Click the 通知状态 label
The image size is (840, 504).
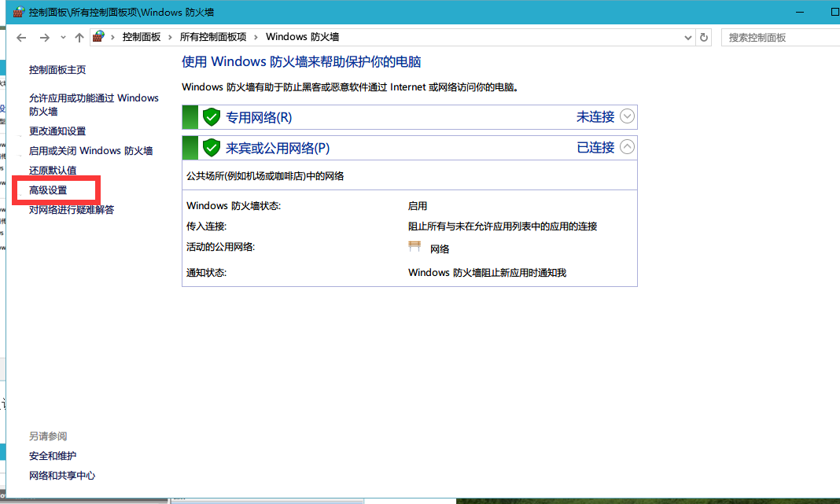tap(207, 273)
